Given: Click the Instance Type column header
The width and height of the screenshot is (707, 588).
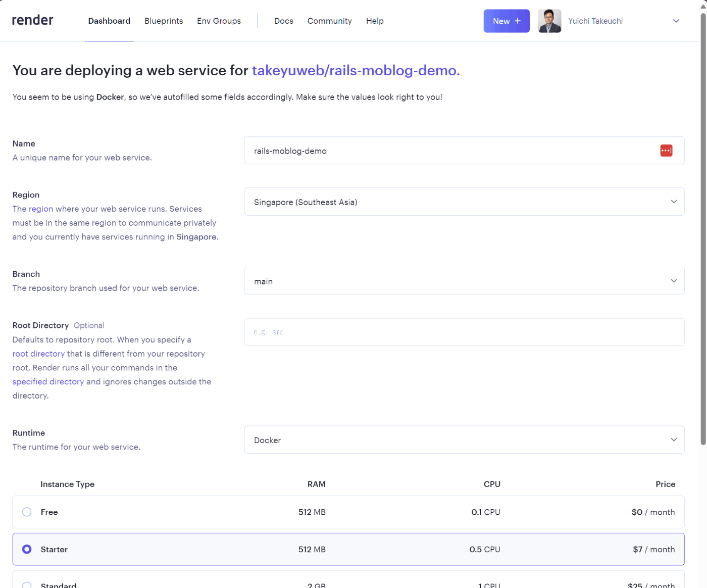Looking at the screenshot, I should (68, 484).
